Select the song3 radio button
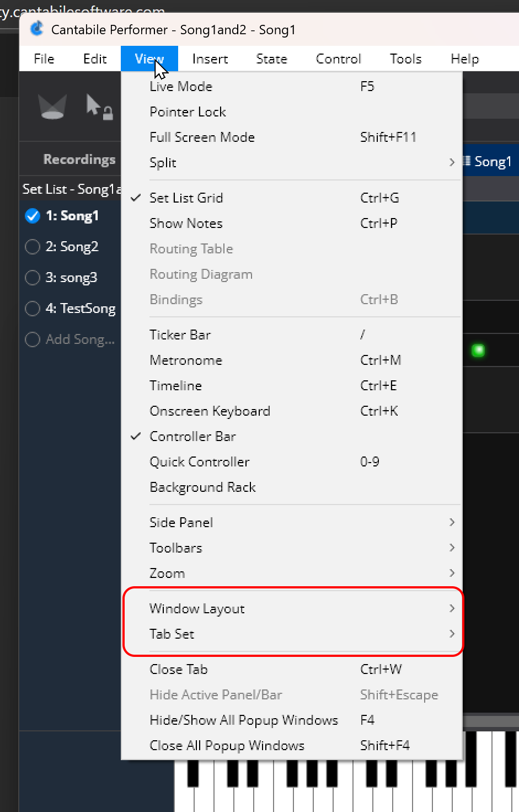The width and height of the screenshot is (519, 812). coord(33,278)
